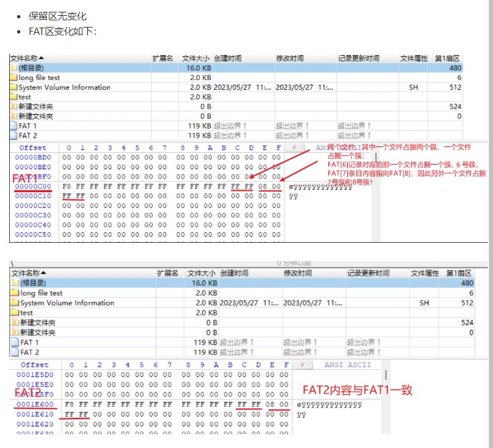Click the long file test folder icon in FAT1 screenshot
The height and width of the screenshot is (448, 493).
click(x=14, y=77)
